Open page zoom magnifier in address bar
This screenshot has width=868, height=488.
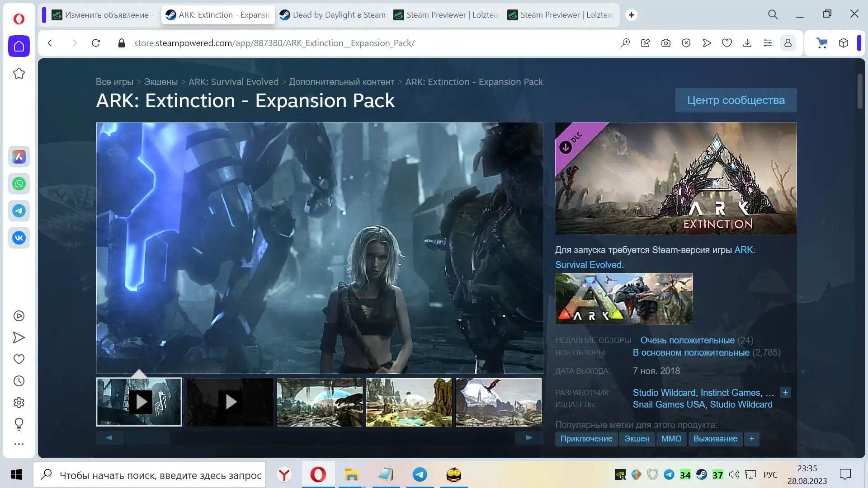625,43
